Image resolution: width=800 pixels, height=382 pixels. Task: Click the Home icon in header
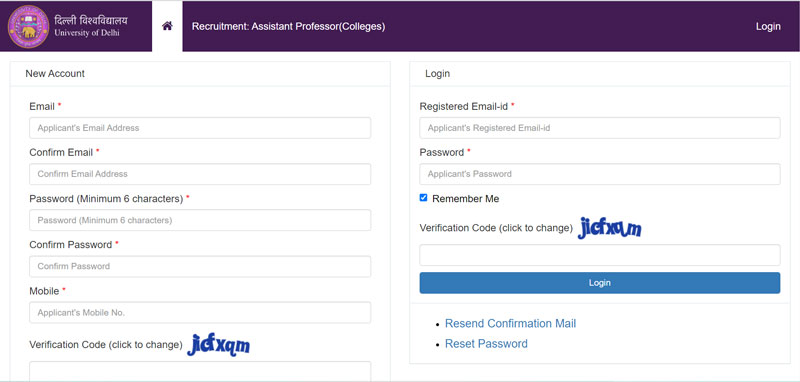pyautogui.click(x=167, y=26)
